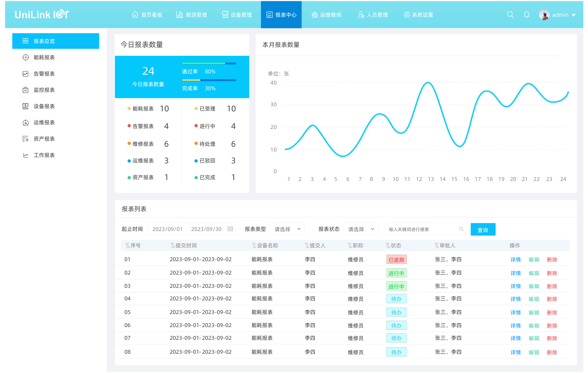Sort by 提交人 column arrows

tap(307, 245)
